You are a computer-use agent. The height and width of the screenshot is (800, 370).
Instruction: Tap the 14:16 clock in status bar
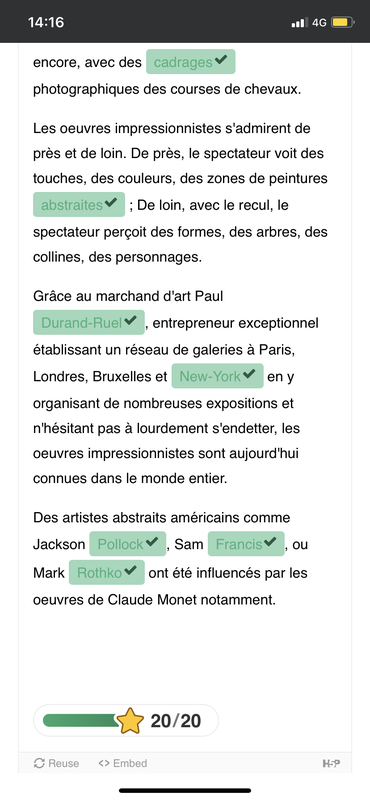coord(45,22)
